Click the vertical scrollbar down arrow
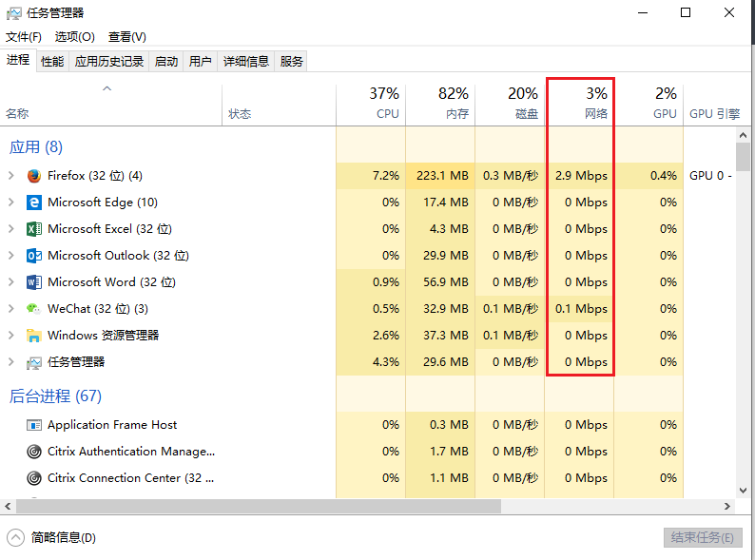This screenshot has width=755, height=560. pos(743,491)
